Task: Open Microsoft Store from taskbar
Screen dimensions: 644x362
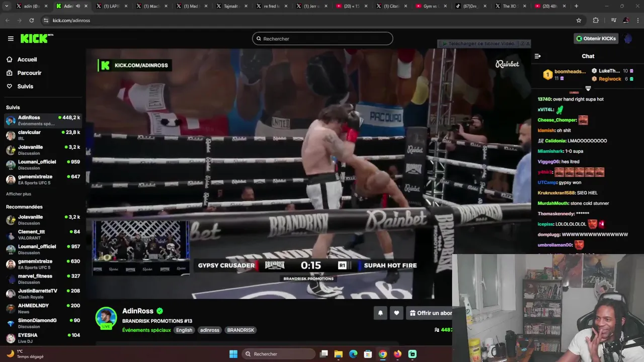Action: click(368, 354)
